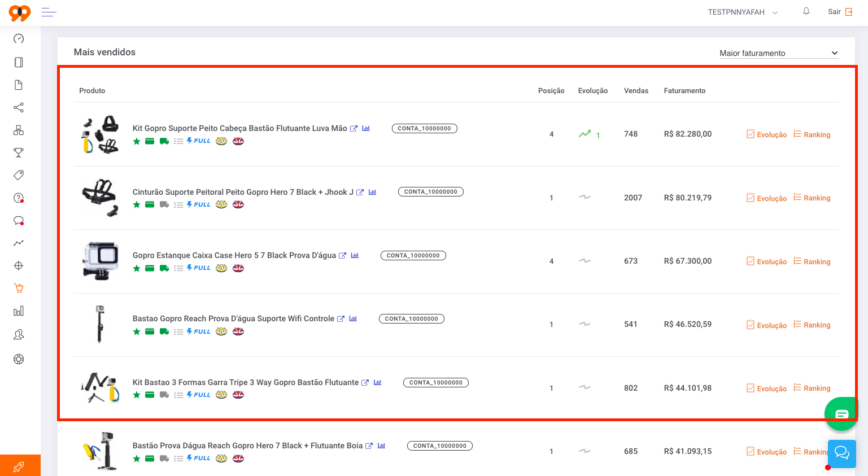Open Evolução for Bastao Gopro Reach

(x=766, y=325)
